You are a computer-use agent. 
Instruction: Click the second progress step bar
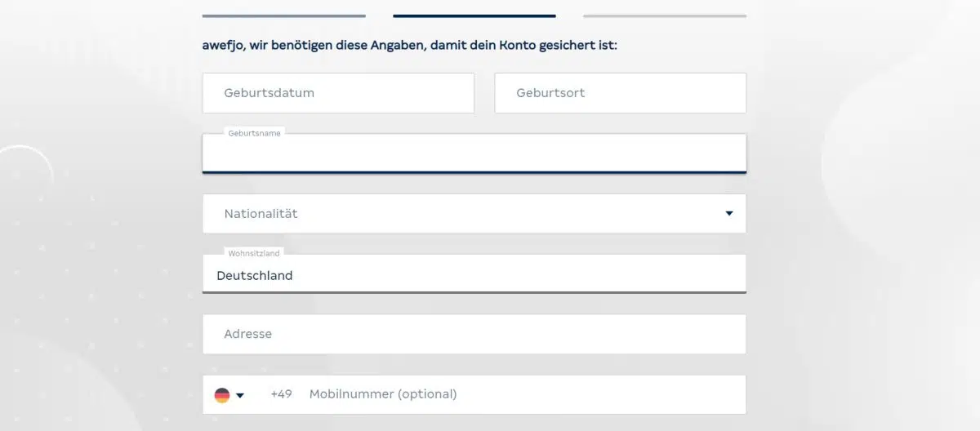point(474,16)
